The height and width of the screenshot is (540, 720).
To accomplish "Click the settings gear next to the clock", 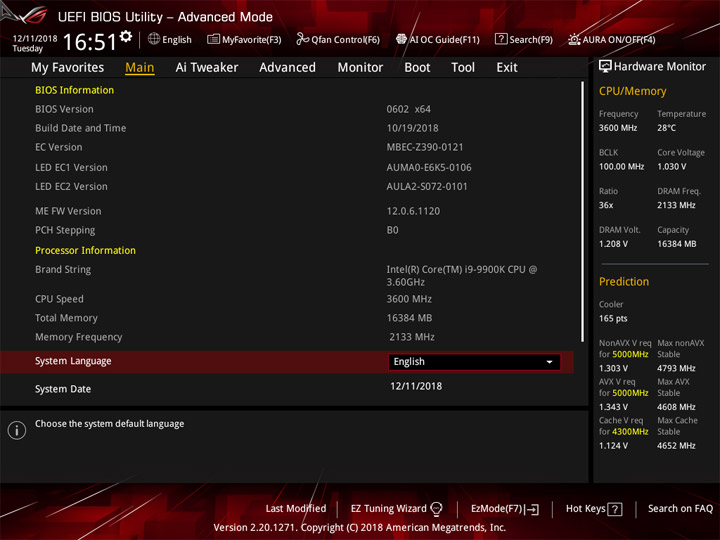I will click(x=126, y=37).
